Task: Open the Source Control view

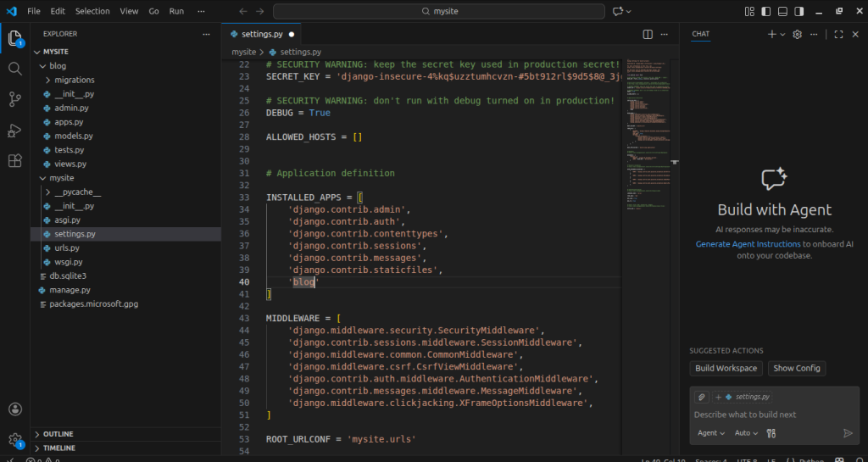Action: click(15, 99)
